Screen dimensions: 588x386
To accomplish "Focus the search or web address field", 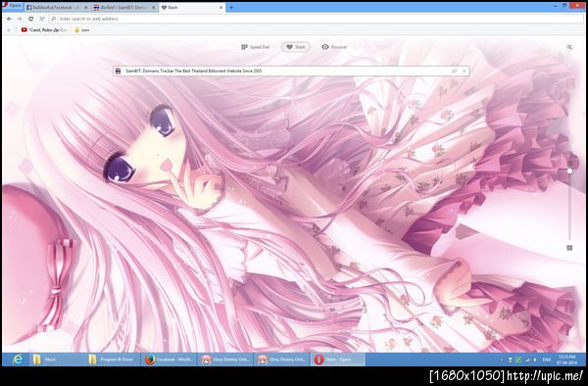I will click(317, 19).
